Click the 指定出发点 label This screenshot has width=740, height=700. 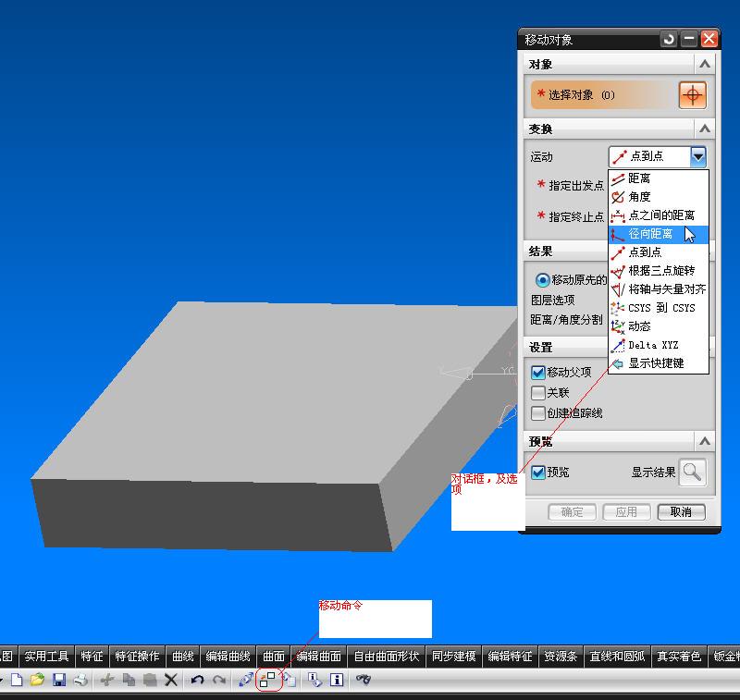[x=576, y=186]
